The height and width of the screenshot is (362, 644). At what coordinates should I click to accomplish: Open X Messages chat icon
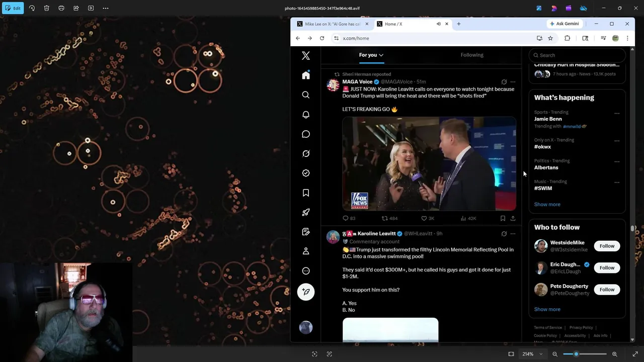pyautogui.click(x=306, y=134)
